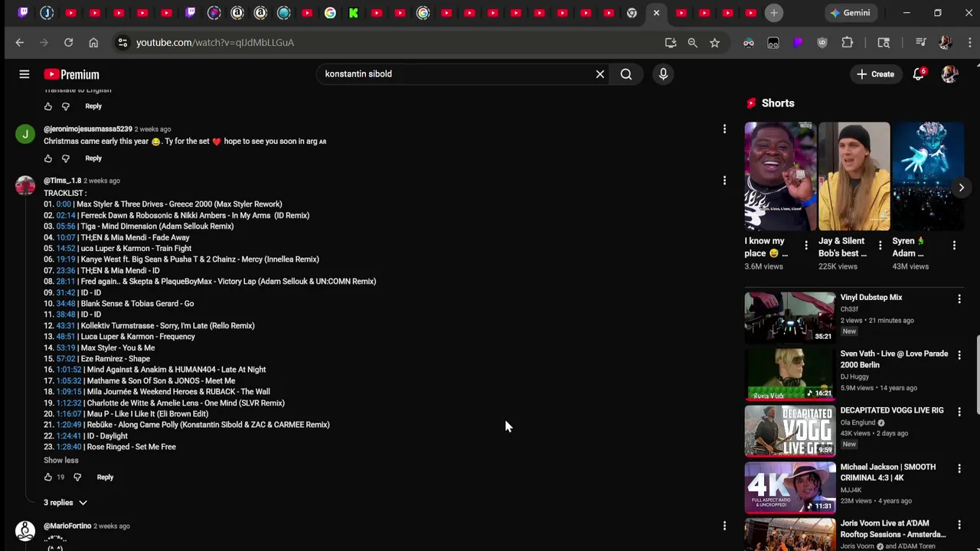Click the page vertical scrollbar thumb
The image size is (980, 551).
pyautogui.click(x=976, y=377)
